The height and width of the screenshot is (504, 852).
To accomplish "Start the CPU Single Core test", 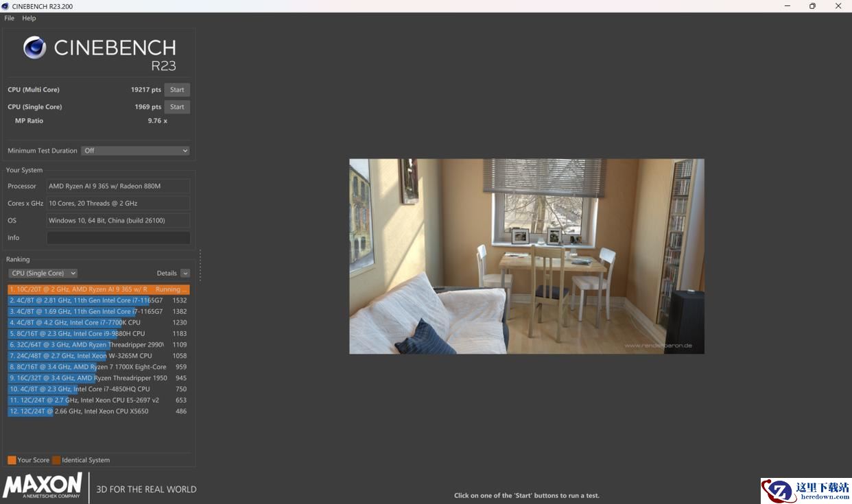I will [x=177, y=107].
